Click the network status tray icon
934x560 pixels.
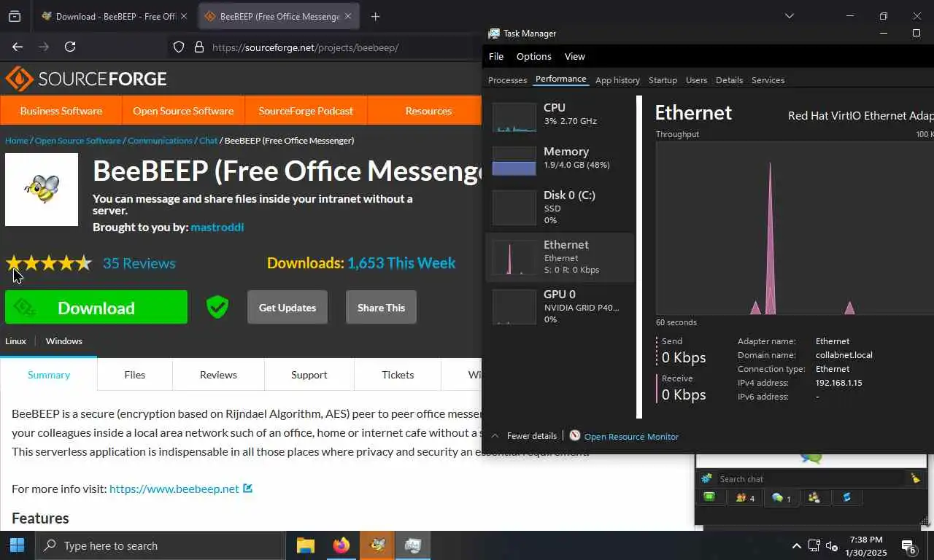(x=814, y=546)
